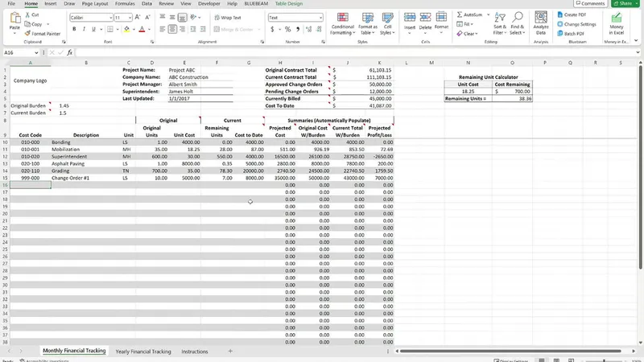Screen dimensions: 644x362
Task: Apply percent style
Action: [x=287, y=29]
